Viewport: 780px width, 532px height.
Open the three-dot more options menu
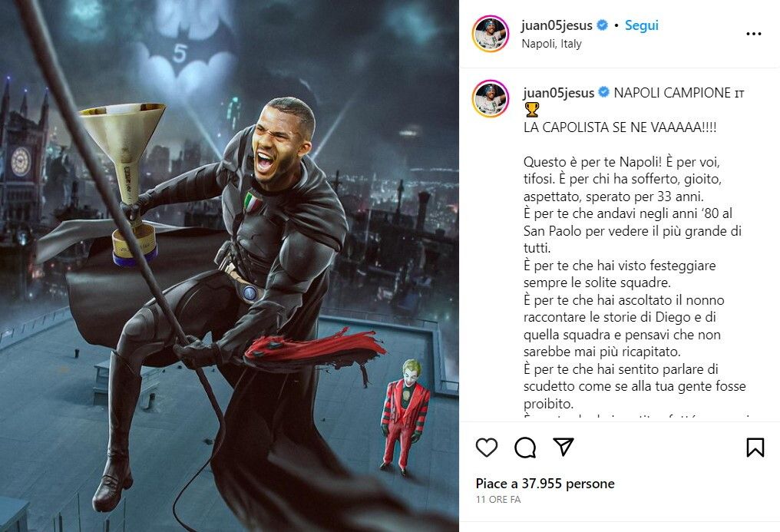coord(754,34)
